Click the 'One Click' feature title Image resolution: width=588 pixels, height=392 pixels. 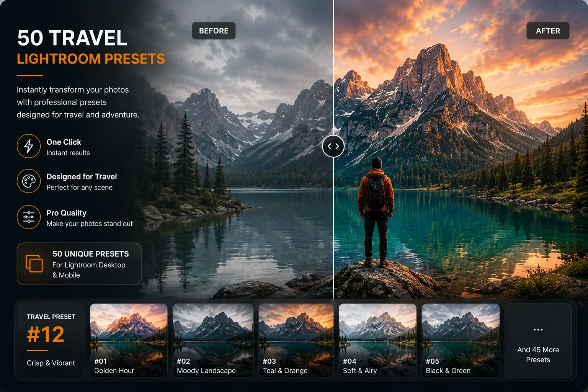[x=64, y=142]
